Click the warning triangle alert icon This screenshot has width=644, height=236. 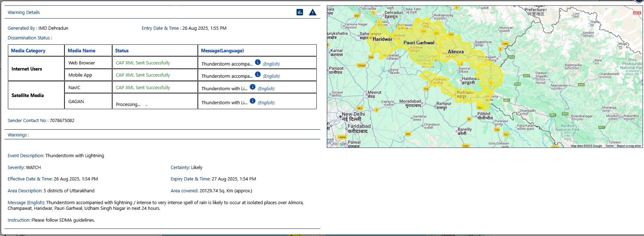(x=312, y=12)
